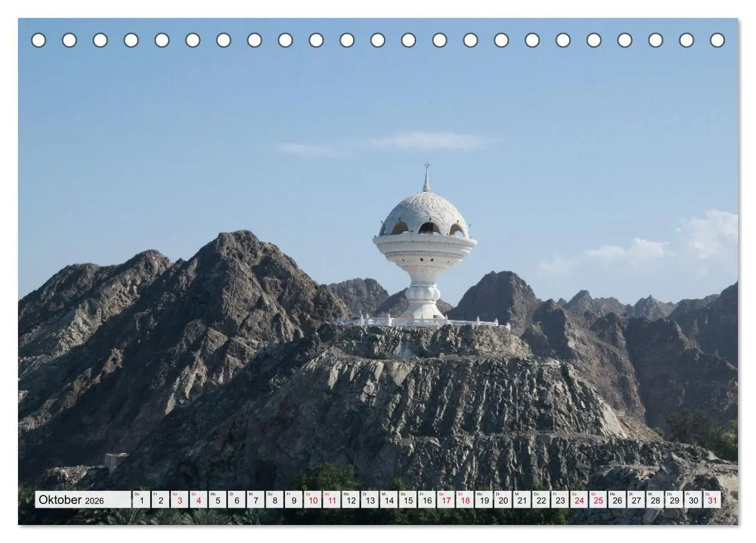Choose Monday date 12 in the strip
The height and width of the screenshot is (543, 756).
click(351, 500)
